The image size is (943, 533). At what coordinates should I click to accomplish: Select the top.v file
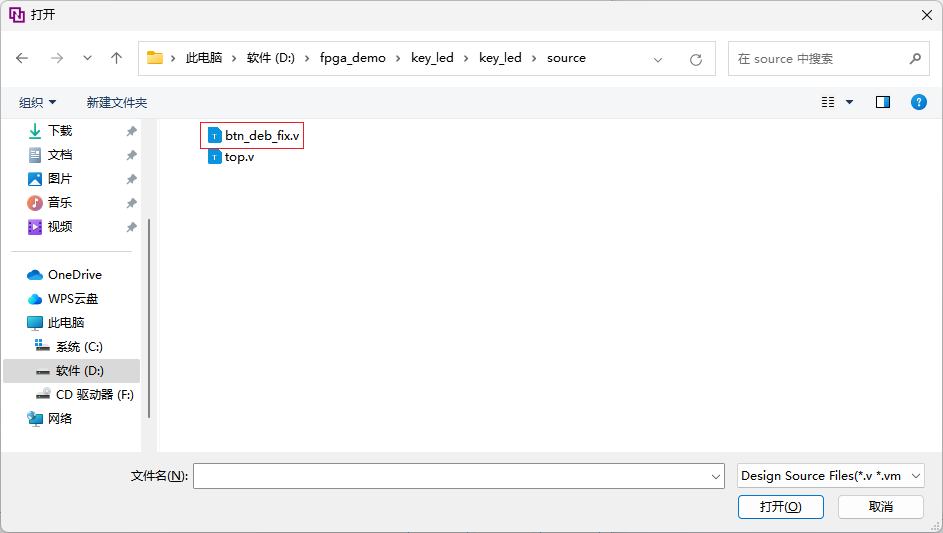pos(239,157)
